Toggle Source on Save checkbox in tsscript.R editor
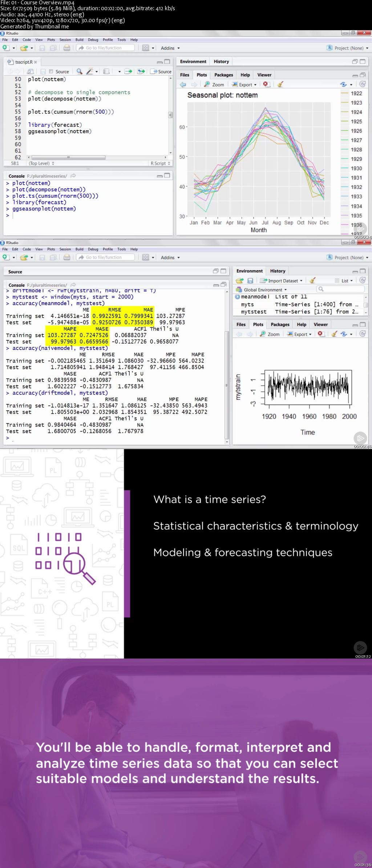372x868 pixels. point(51,72)
